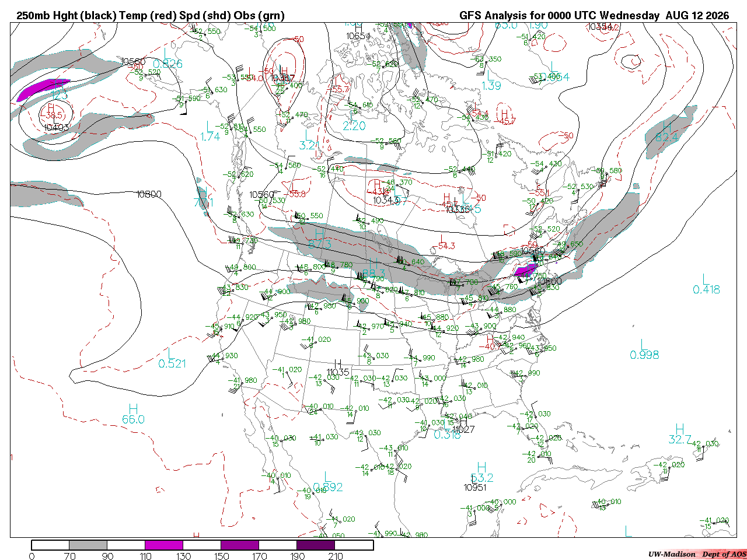Click the purple 150-170 legend swatch
This screenshot has height=560, width=747.
240,545
